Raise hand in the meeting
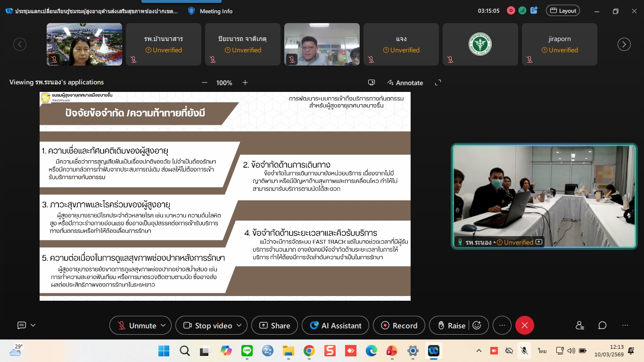This screenshot has height=362, width=644. (451, 325)
